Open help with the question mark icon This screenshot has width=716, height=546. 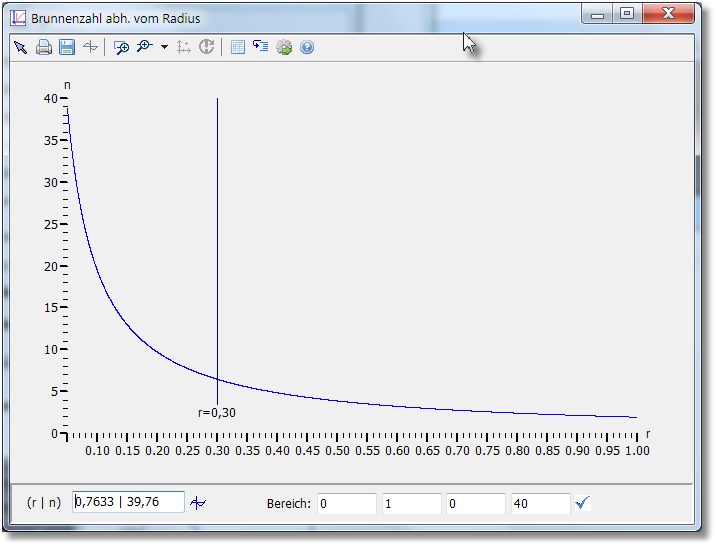click(x=307, y=47)
